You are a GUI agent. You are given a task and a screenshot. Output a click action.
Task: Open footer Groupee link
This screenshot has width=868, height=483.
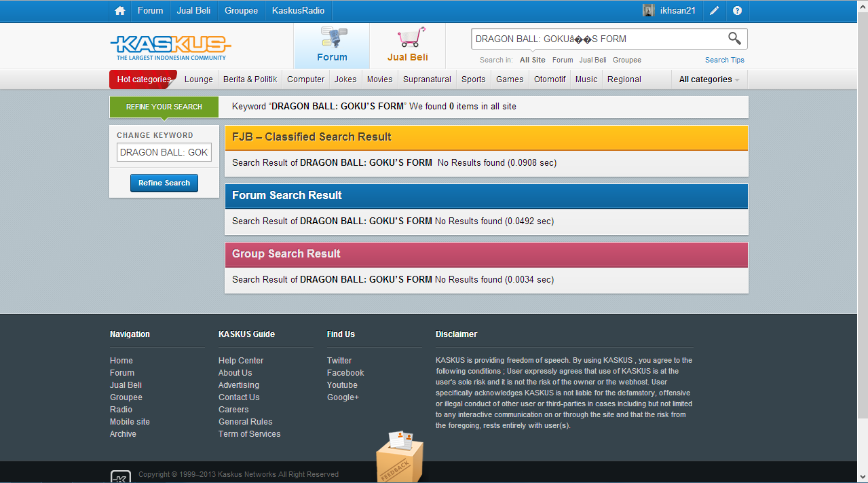(x=126, y=397)
